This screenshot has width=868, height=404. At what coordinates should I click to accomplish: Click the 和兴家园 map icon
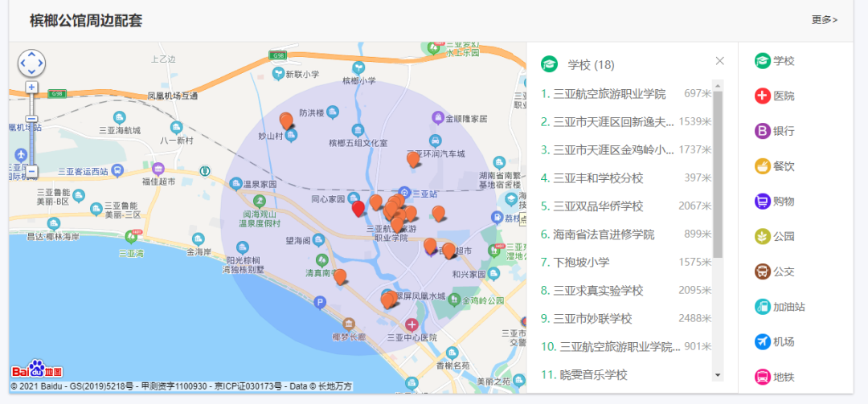pos(493,273)
